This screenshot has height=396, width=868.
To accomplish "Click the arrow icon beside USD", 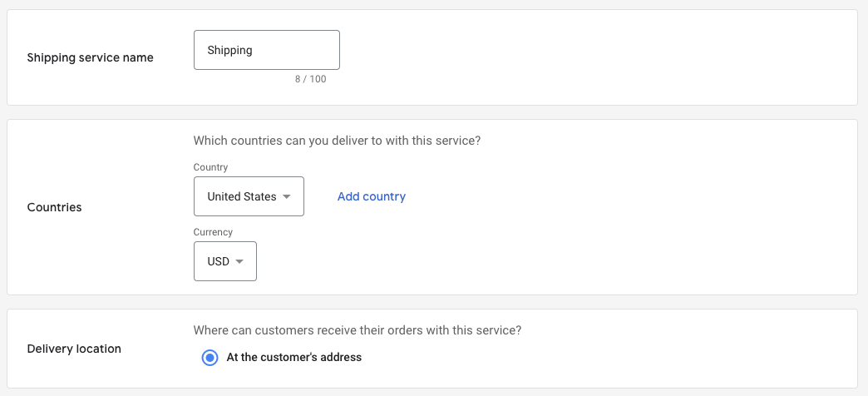I will click(239, 262).
